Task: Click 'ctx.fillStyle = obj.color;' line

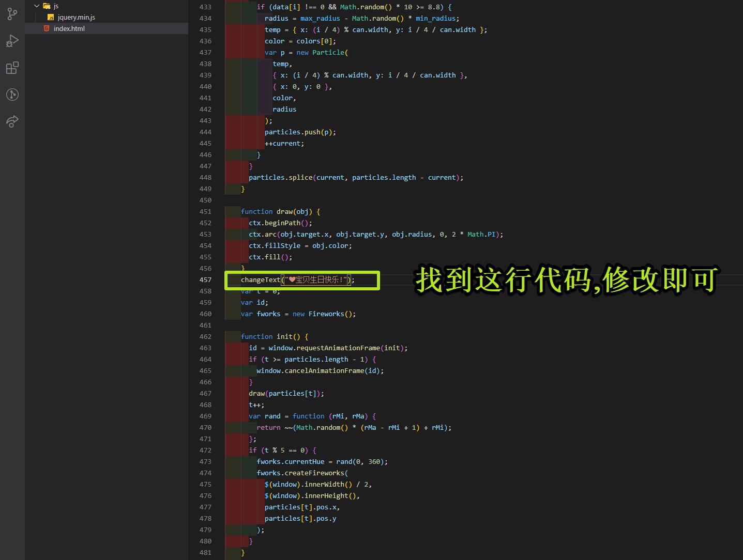Action: click(x=300, y=245)
